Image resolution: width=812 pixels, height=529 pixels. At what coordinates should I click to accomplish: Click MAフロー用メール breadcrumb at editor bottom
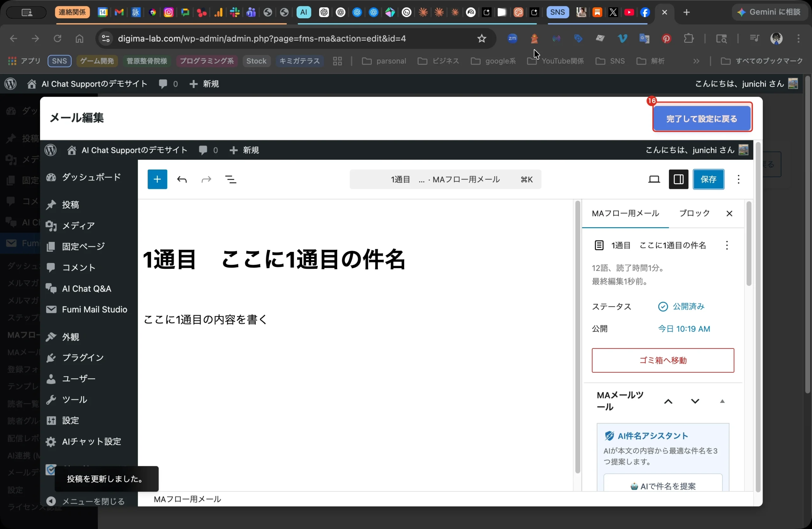pyautogui.click(x=187, y=499)
